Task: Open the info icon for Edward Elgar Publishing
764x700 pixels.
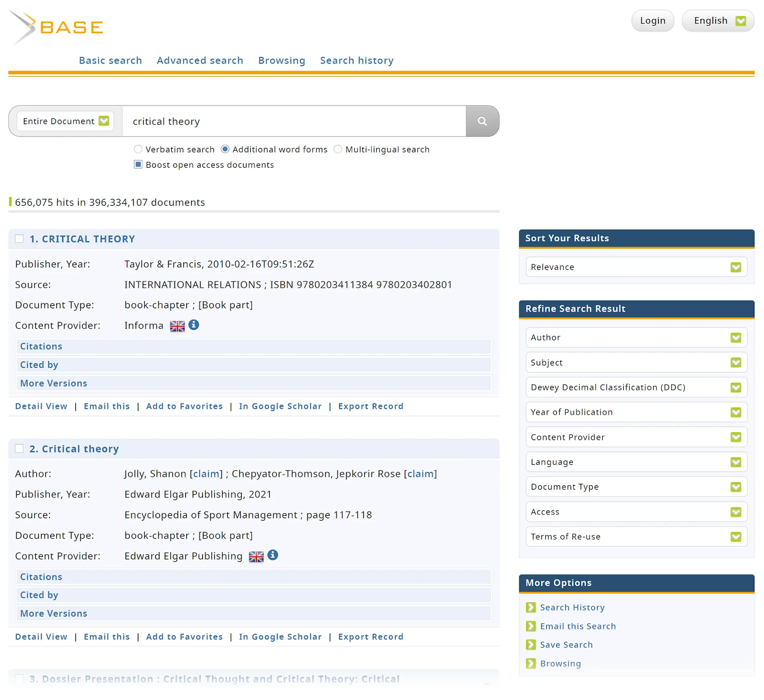Action: click(x=273, y=555)
